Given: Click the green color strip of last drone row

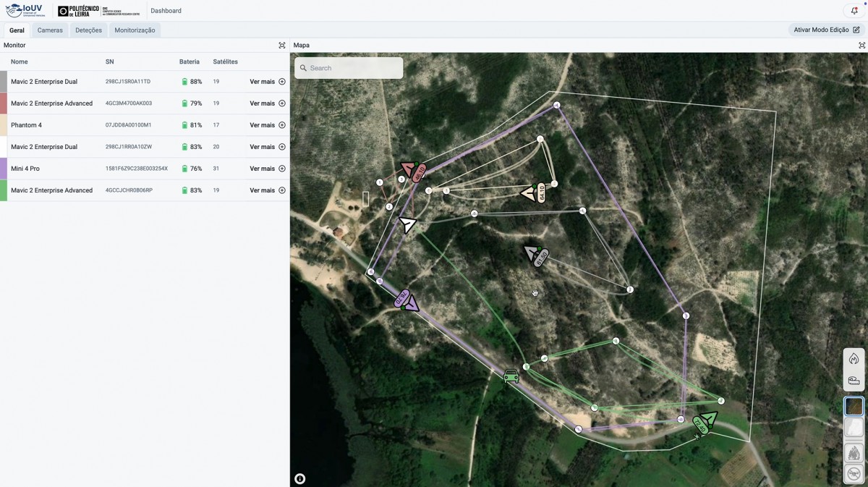Looking at the screenshot, I should pyautogui.click(x=4, y=190).
